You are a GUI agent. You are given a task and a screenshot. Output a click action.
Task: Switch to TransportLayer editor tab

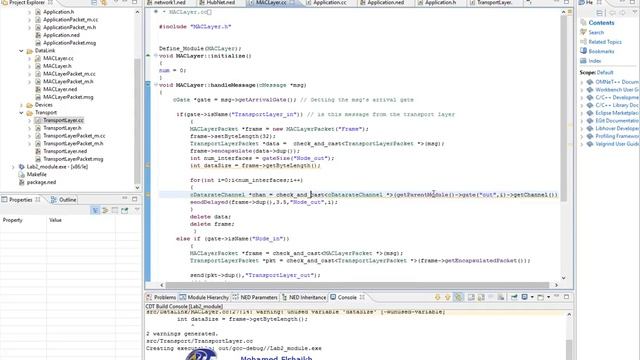tap(493, 2)
